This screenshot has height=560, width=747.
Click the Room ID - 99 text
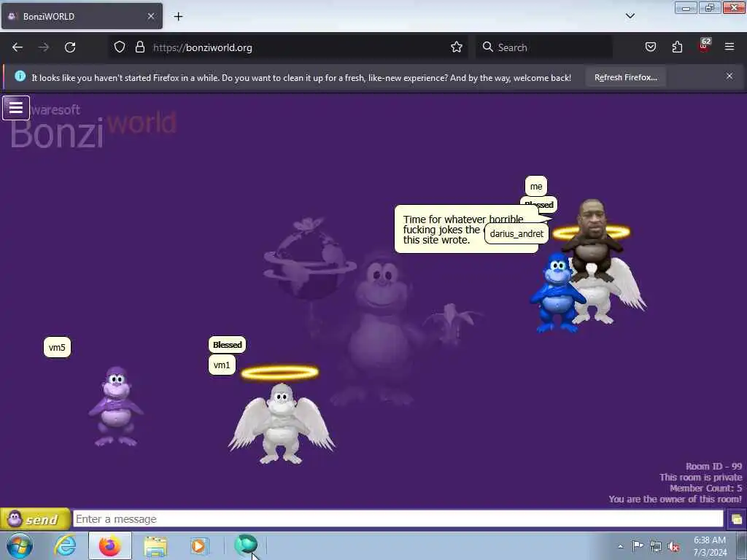(x=713, y=466)
